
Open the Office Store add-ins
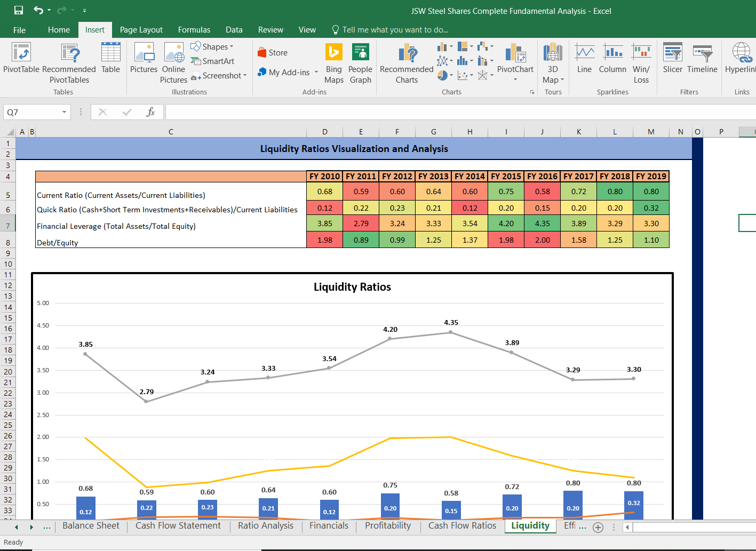click(x=273, y=52)
